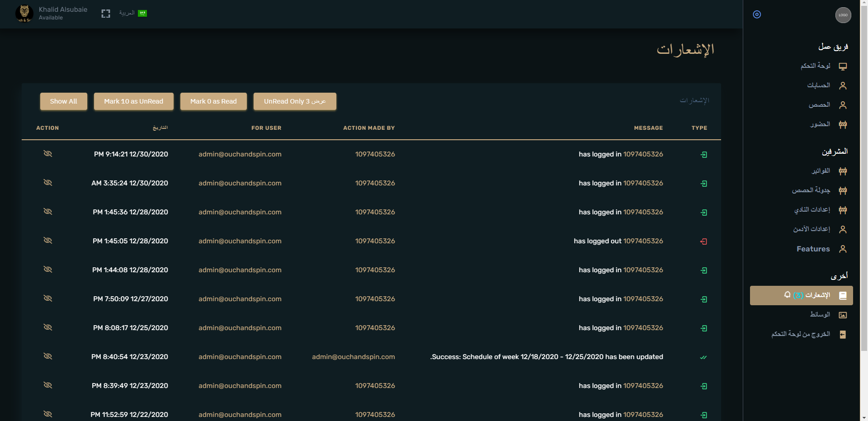Open الوسائط media item in sidebar
The width and height of the screenshot is (868, 421).
click(820, 315)
